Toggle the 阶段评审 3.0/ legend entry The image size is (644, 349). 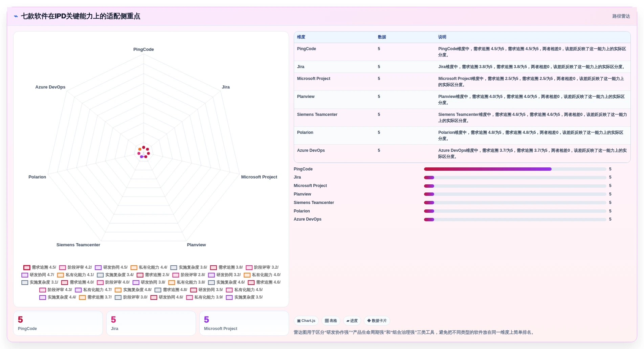[131, 297]
